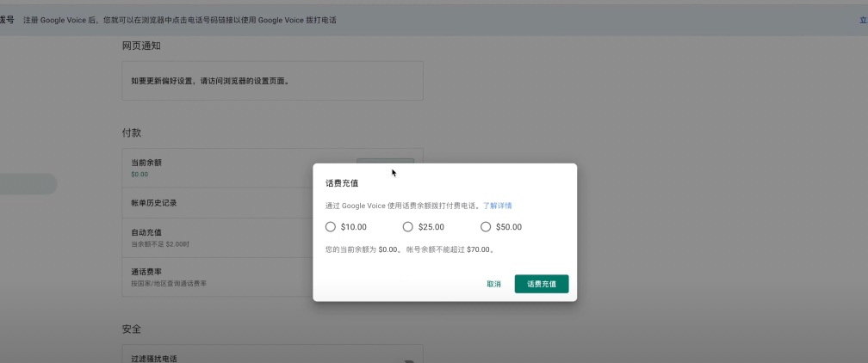868x363 pixels.
Task: Click the 付款 section heading
Action: [x=131, y=132]
